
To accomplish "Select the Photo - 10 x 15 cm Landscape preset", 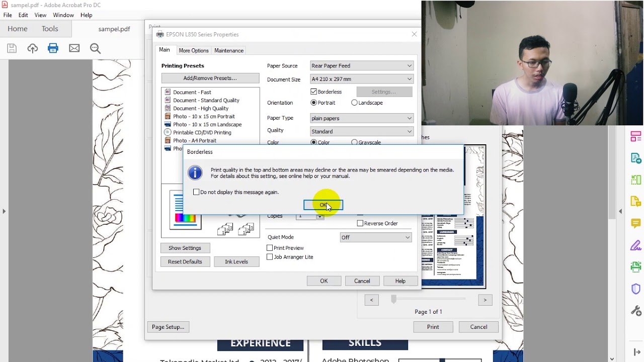I will coord(203,124).
